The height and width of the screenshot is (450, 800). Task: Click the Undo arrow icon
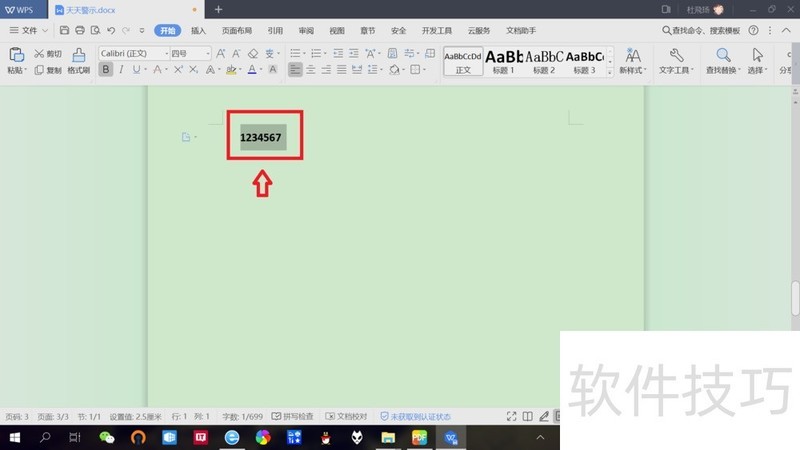(111, 31)
